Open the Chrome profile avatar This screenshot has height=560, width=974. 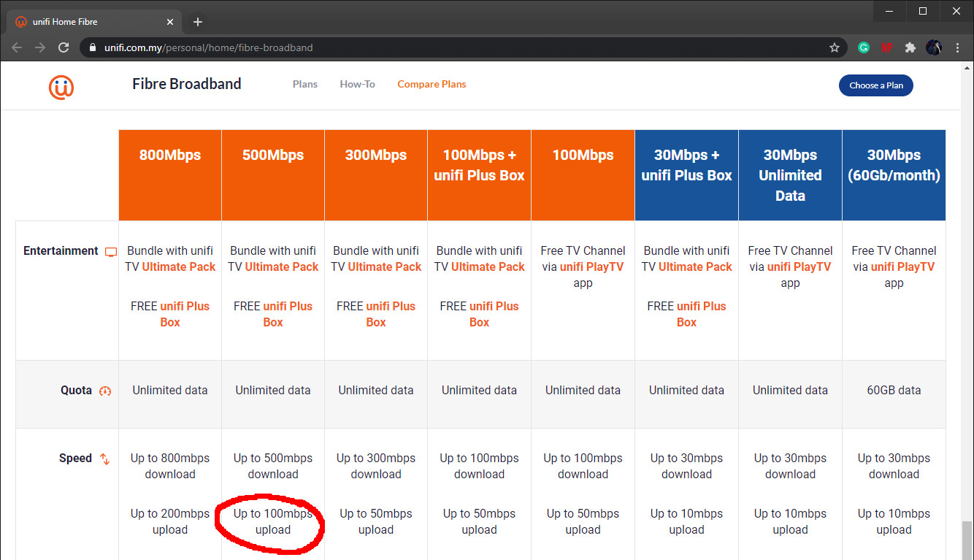[x=934, y=47]
